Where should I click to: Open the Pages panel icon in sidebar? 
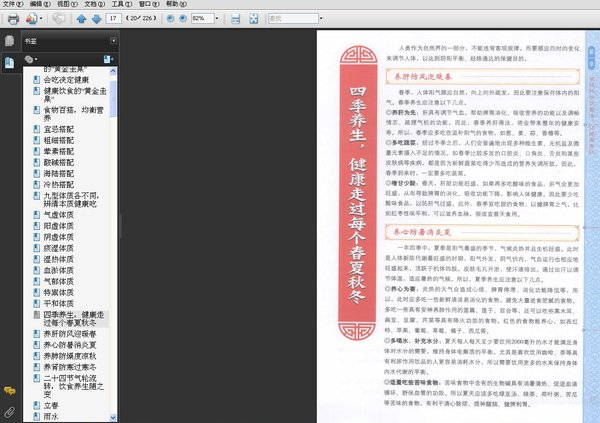tap(10, 41)
